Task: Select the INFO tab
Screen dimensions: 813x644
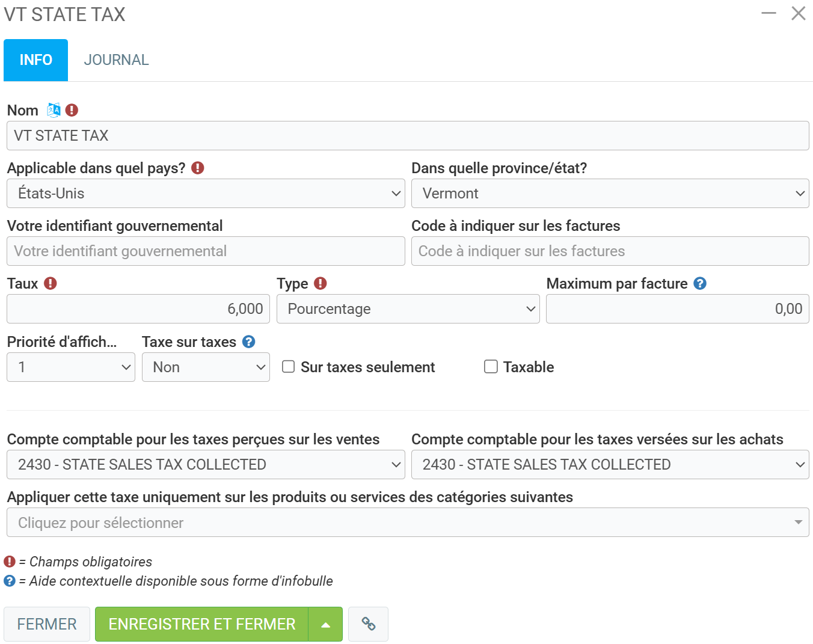Action: [36, 60]
